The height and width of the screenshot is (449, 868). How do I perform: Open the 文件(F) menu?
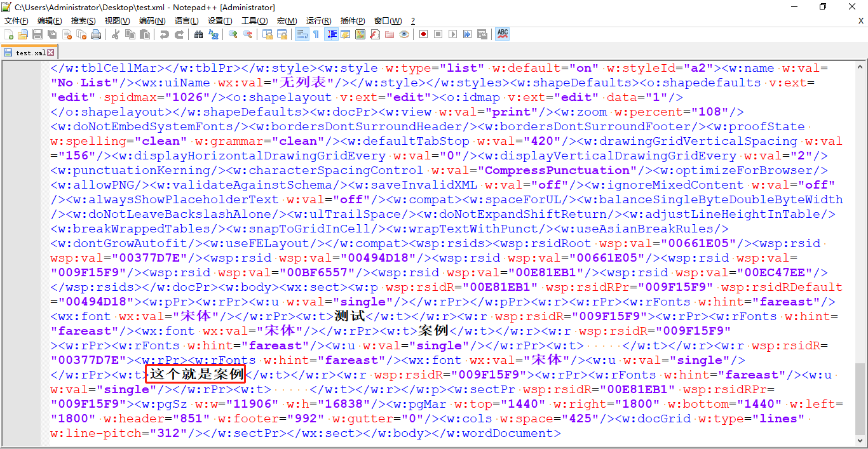point(16,21)
